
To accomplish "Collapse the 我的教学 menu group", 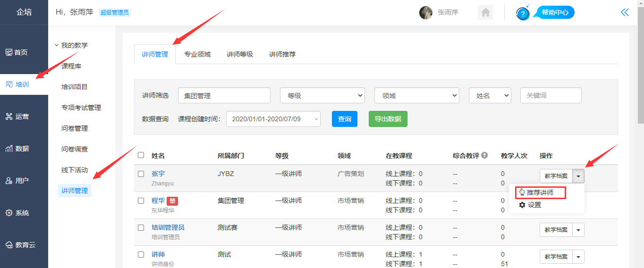I will click(x=71, y=45).
